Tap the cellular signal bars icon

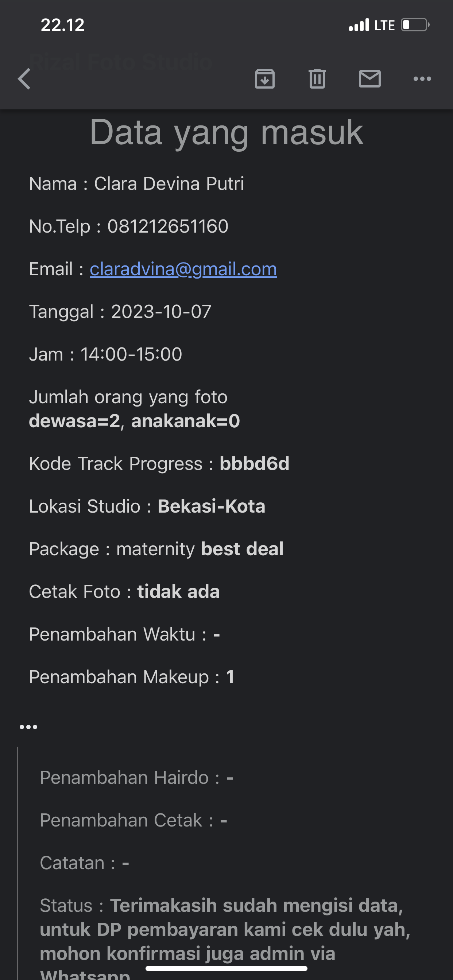359,25
